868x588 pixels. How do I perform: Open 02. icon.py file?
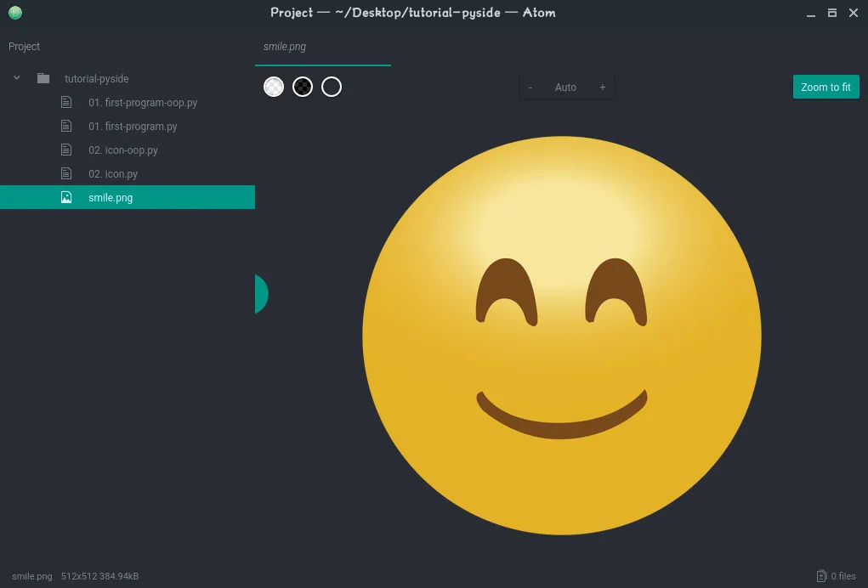click(113, 173)
